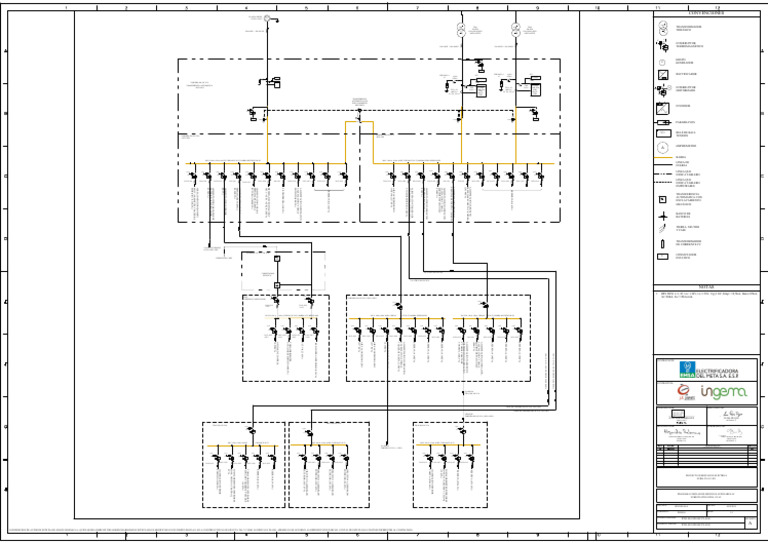The width and height of the screenshot is (768, 543).
Task: Click the revision letter box in title block corner
Action: coord(750,523)
